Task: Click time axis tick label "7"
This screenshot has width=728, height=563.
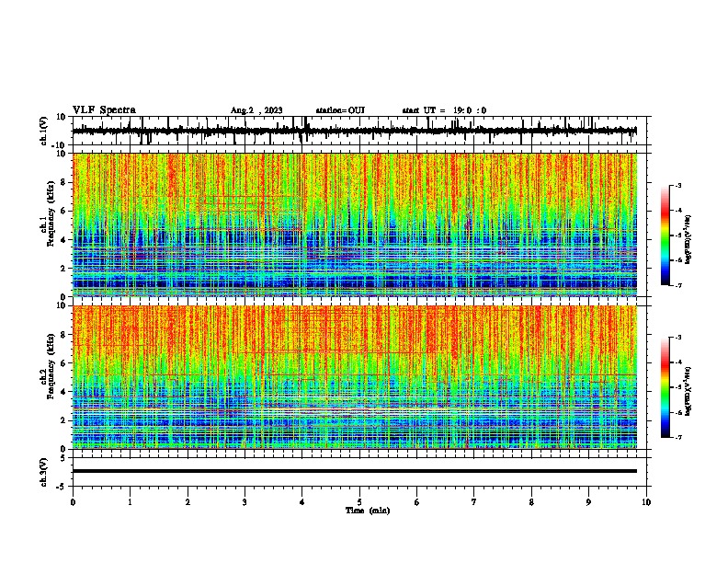Action: 474,502
